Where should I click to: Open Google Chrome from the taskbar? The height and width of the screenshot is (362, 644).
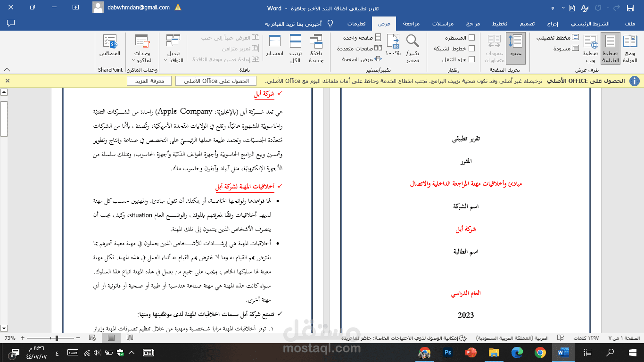[540, 353]
